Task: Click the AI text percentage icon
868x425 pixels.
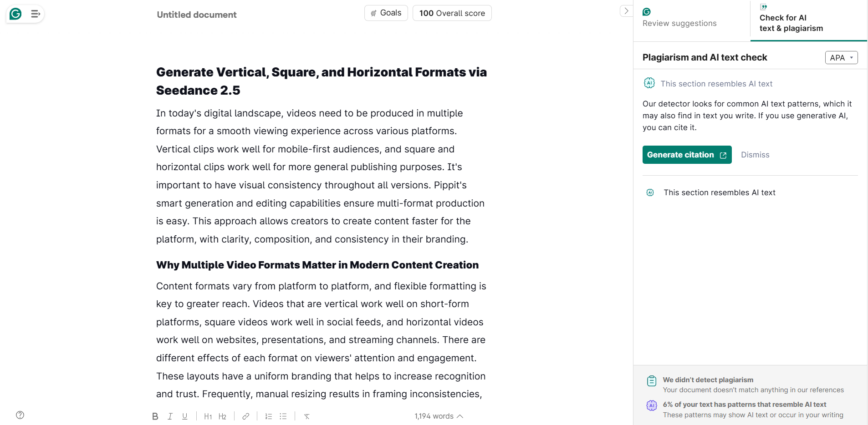Action: pos(652,405)
